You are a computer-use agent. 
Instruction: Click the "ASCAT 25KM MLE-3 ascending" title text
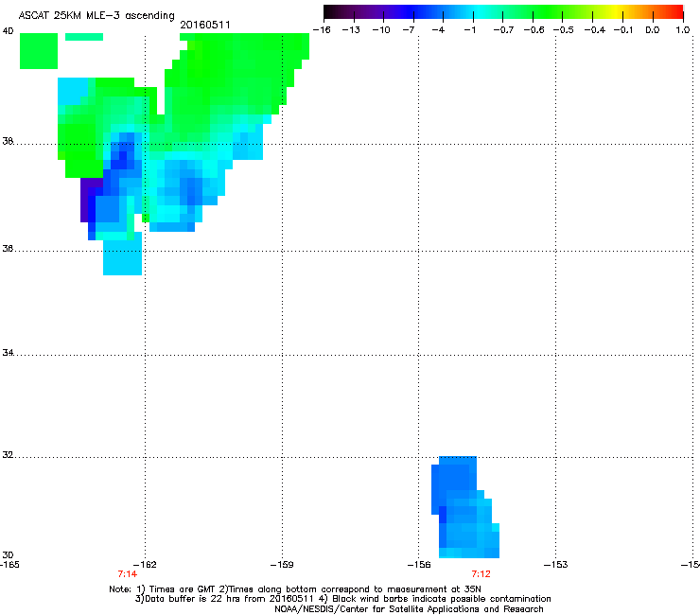tap(96, 16)
